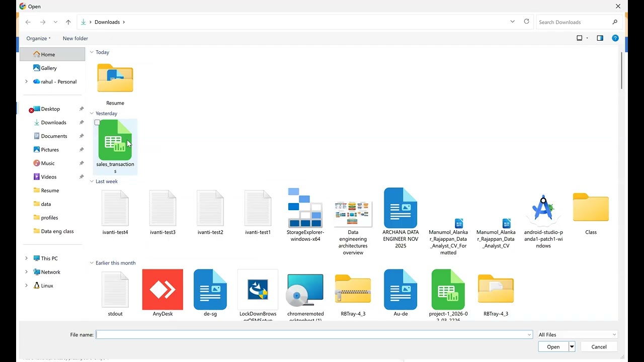
Task: Open the change view dropdown
Action: tap(587, 38)
